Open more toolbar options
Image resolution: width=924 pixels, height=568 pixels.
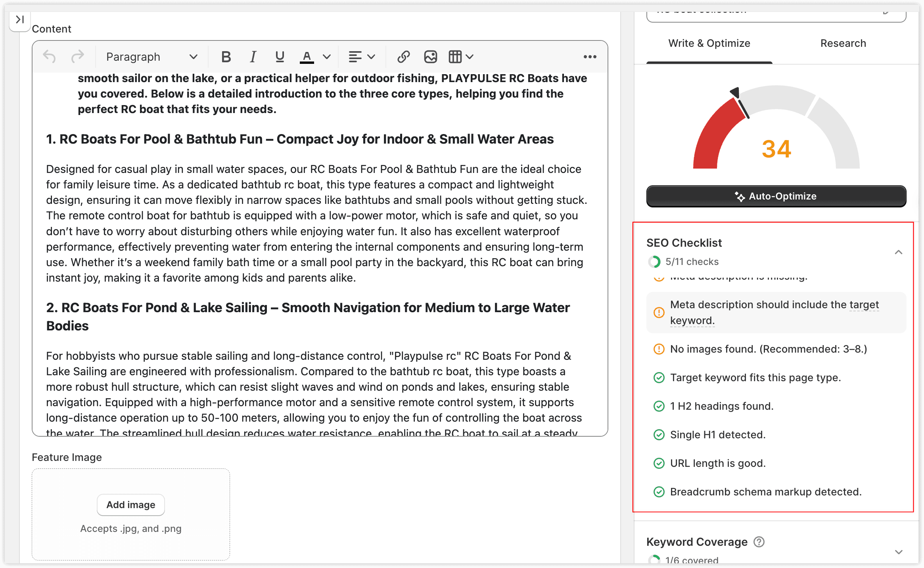(x=590, y=57)
